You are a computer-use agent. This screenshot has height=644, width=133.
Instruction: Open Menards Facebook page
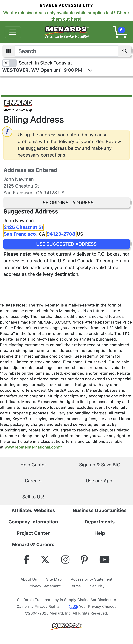pos(26,559)
